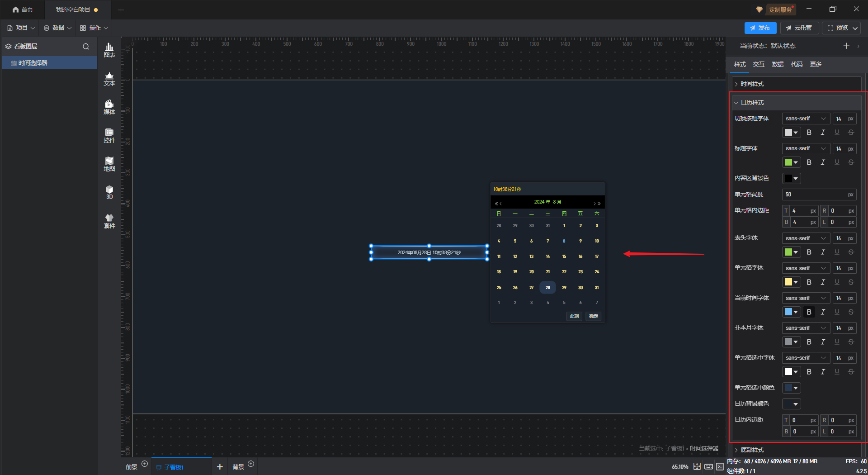Toggle italic for 标题字体
Viewport: 868px width, 475px height.
coord(823,162)
